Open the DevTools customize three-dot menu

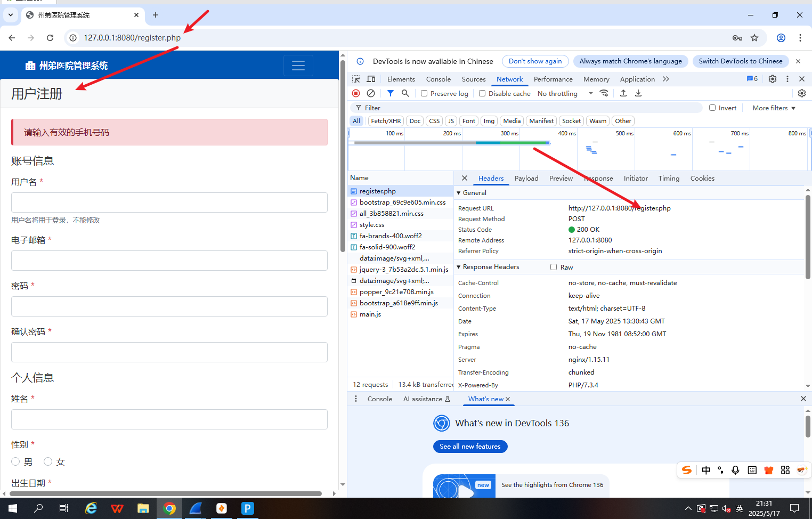(787, 79)
